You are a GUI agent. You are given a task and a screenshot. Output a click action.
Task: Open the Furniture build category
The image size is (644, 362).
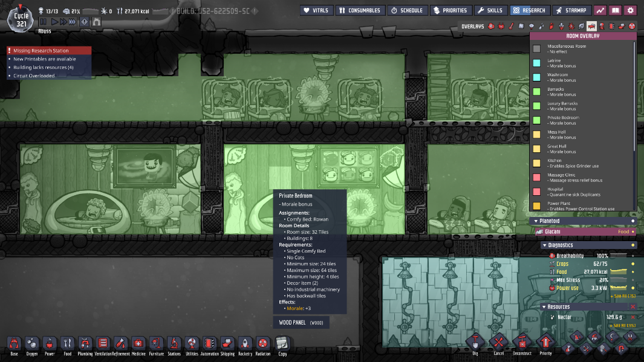click(156, 344)
